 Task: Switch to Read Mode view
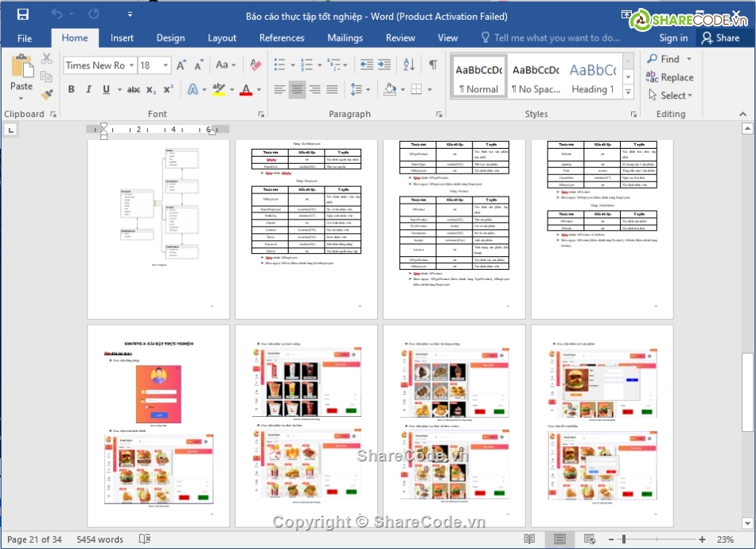tap(529, 539)
